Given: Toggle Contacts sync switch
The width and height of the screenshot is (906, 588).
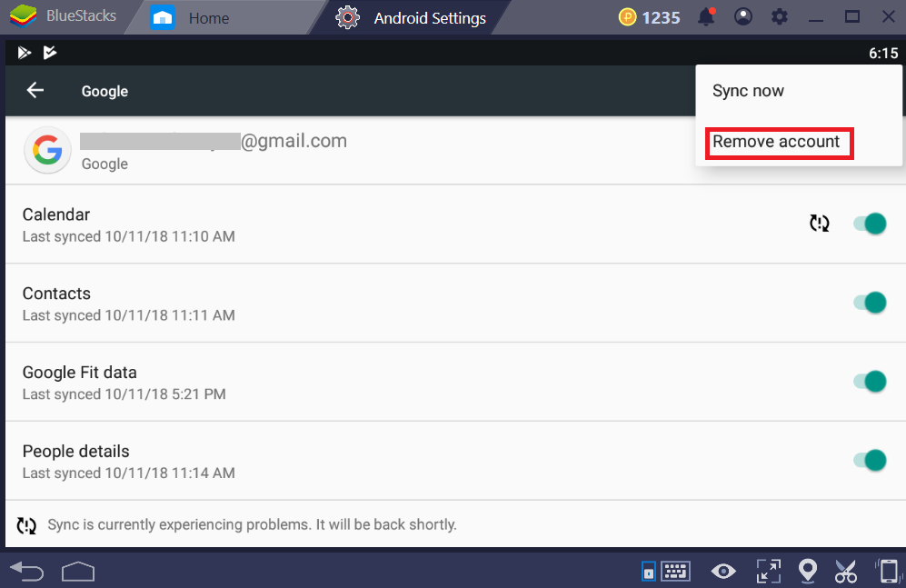Looking at the screenshot, I should click(870, 303).
